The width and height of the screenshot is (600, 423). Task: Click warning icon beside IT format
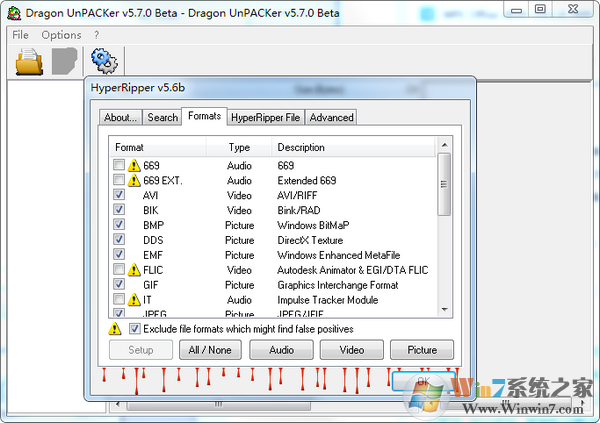click(x=134, y=300)
